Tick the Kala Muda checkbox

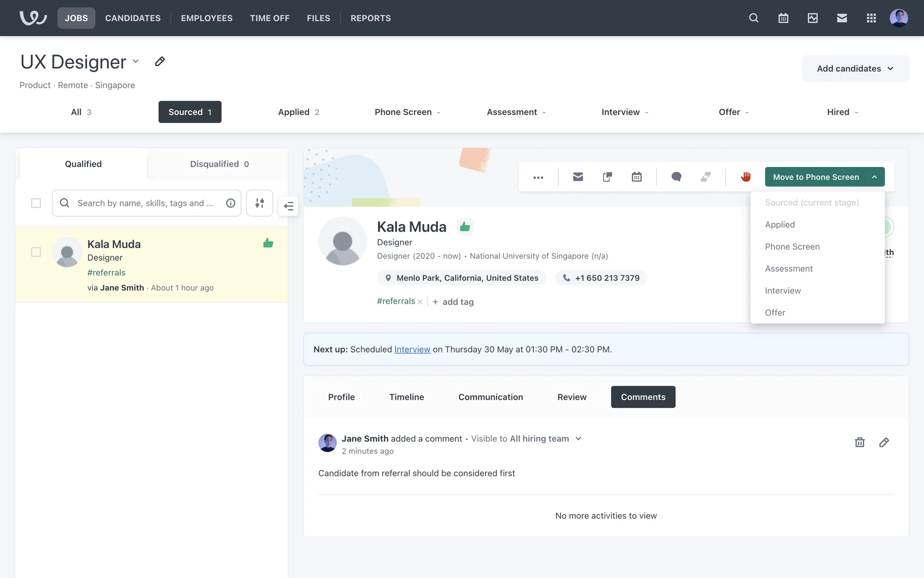click(36, 252)
